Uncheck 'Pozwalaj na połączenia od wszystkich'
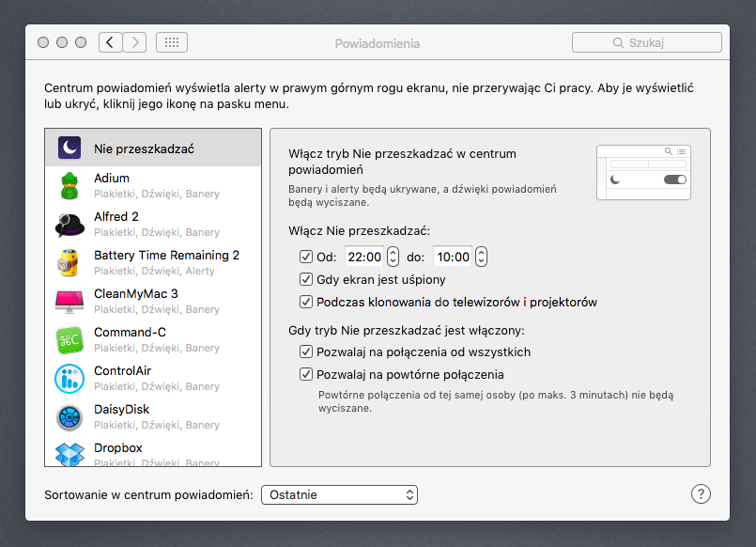 tap(306, 351)
